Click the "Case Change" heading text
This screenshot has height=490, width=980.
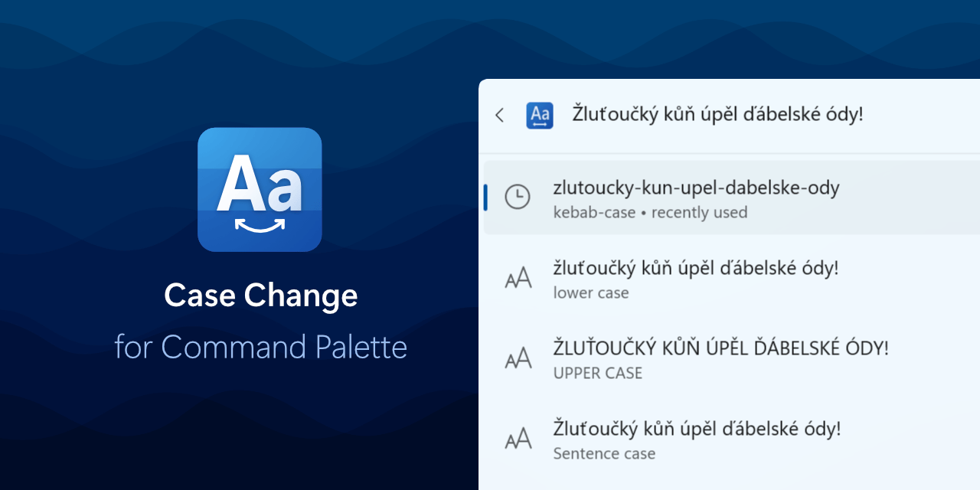pyautogui.click(x=260, y=296)
